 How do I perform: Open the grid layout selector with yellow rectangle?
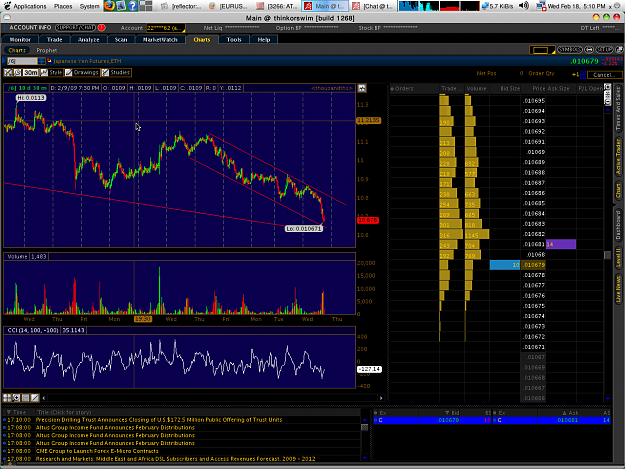click(542, 50)
